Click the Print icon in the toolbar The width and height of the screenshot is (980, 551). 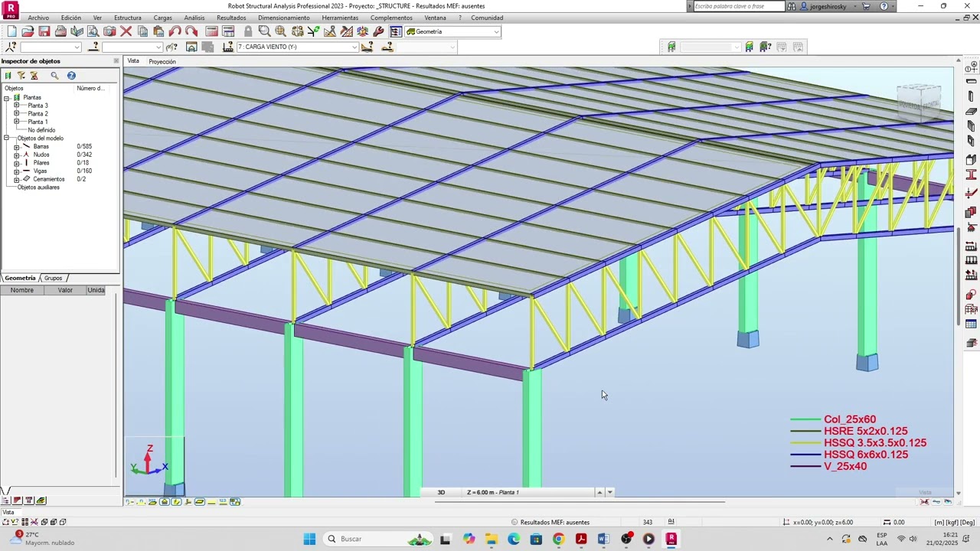pos(60,31)
